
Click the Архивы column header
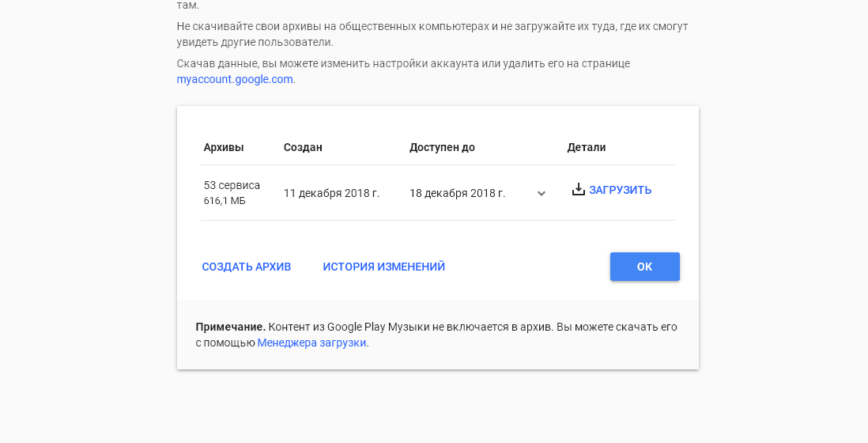(224, 147)
